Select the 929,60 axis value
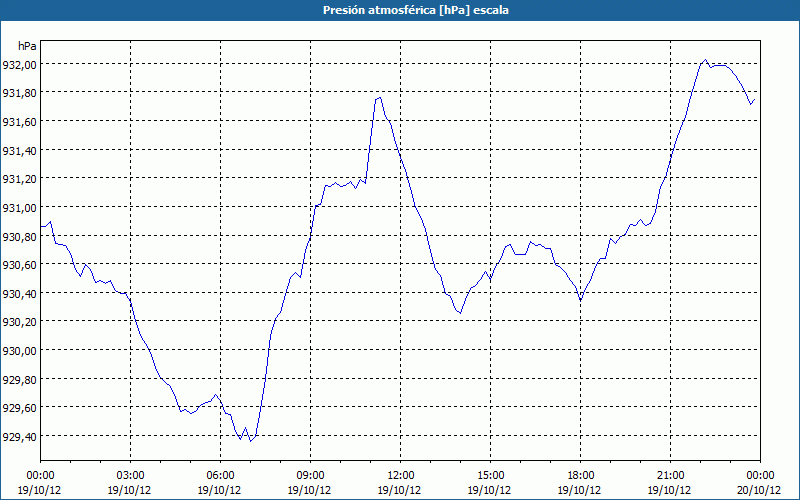The width and height of the screenshot is (800, 500). point(19,408)
